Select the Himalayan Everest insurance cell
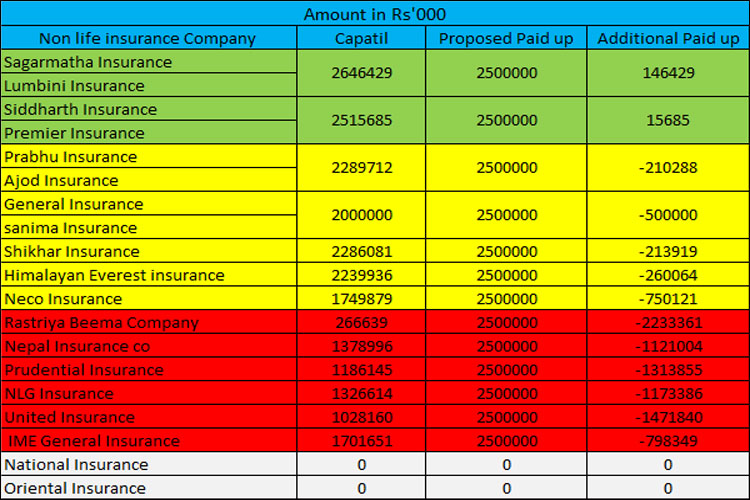Viewport: 750px width, 500px height. click(114, 275)
